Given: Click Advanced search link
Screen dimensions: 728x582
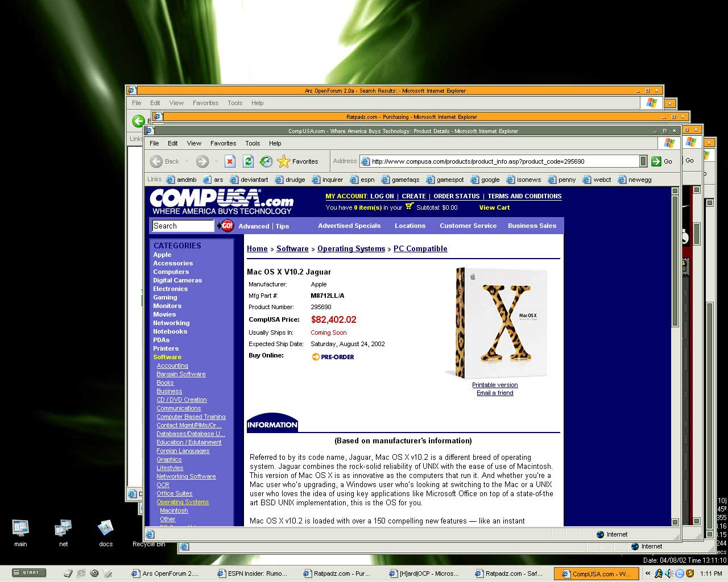Looking at the screenshot, I should tap(254, 226).
